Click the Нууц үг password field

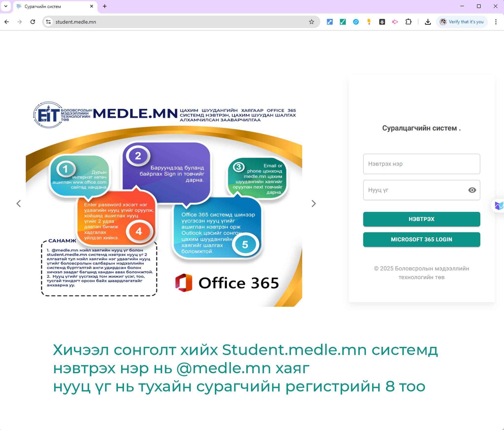pos(421,190)
